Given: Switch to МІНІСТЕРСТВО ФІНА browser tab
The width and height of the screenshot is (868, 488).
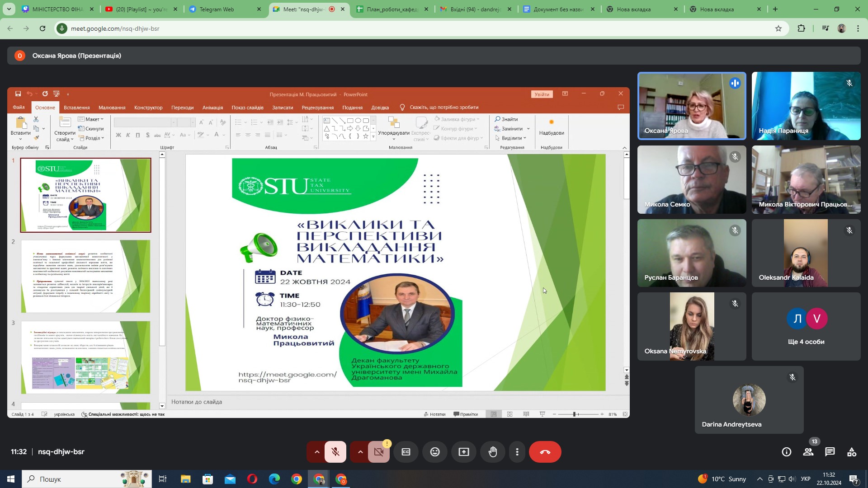Looking at the screenshot, I should point(57,9).
